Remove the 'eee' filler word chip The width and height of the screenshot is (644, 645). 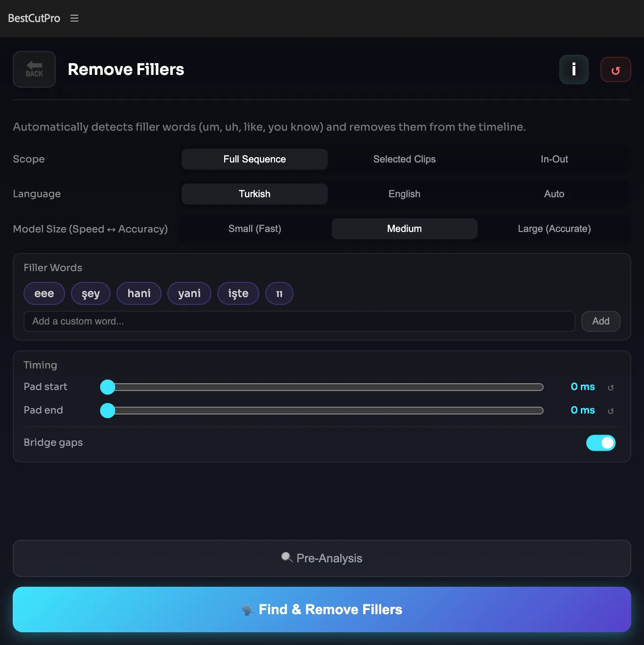(44, 293)
